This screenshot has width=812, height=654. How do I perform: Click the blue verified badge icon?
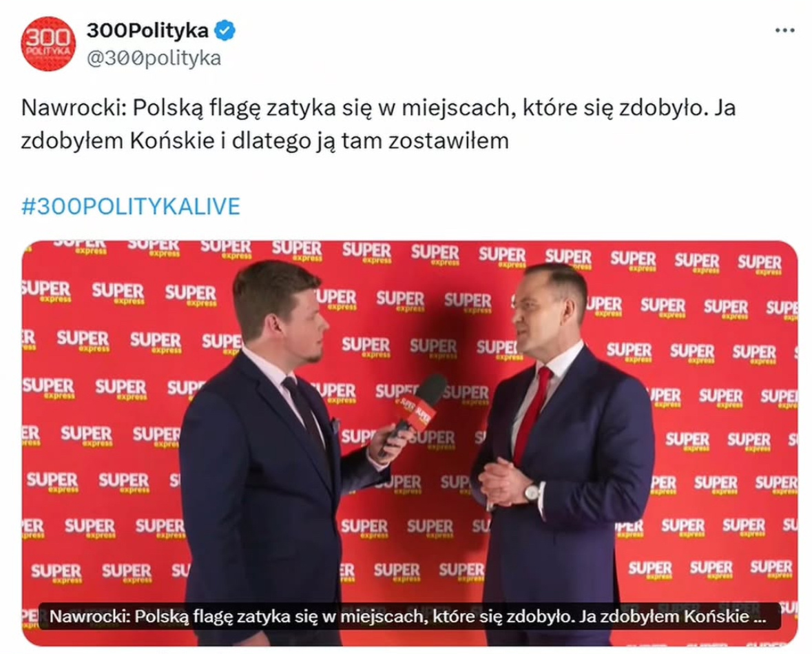[x=225, y=30]
